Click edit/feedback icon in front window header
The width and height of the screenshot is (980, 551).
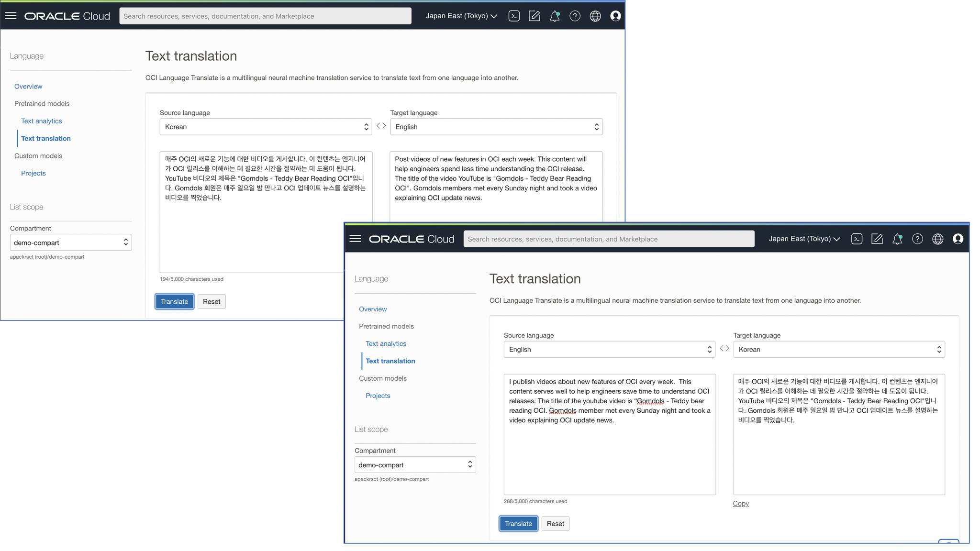click(877, 239)
